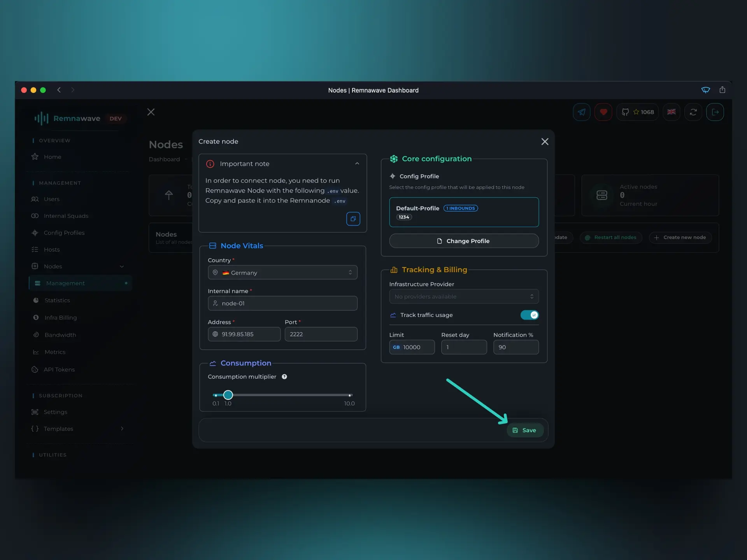Image resolution: width=747 pixels, height=560 pixels.
Task: Copy the .env value using the copy icon
Action: (x=353, y=219)
